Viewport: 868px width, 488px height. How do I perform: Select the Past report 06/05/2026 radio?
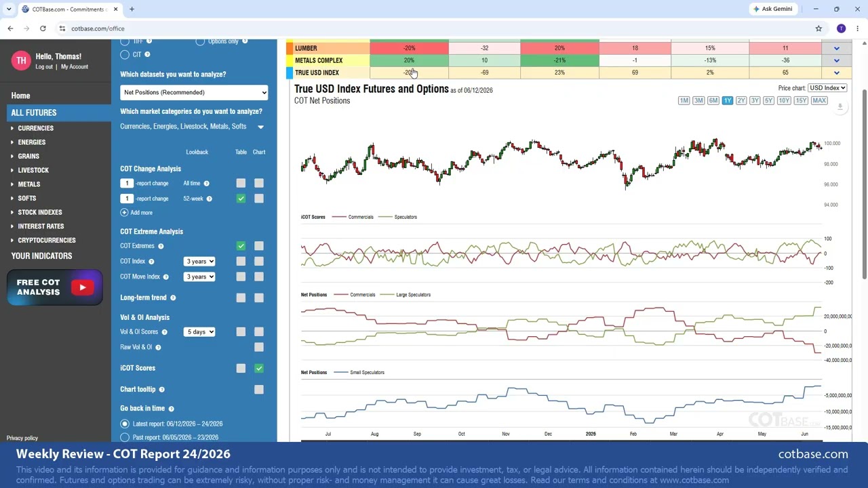pos(125,438)
